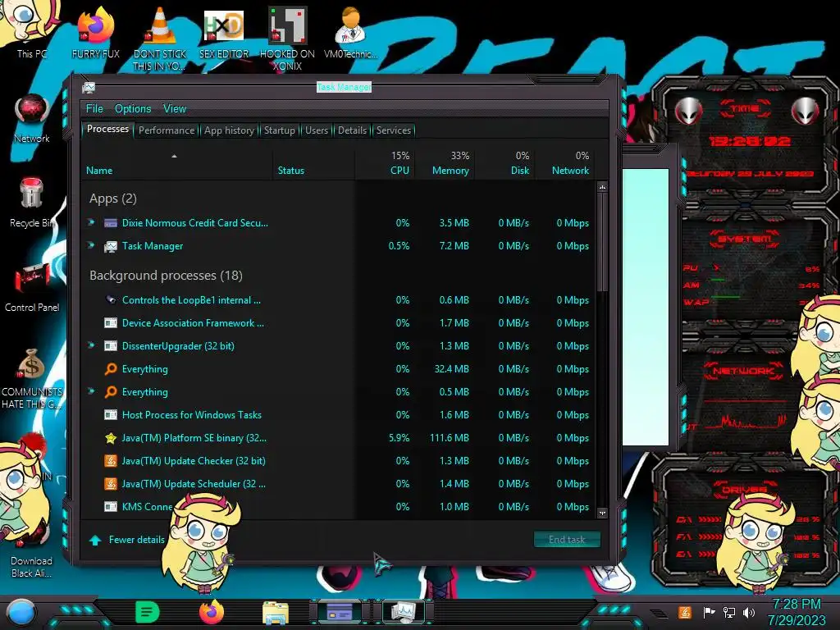Sort by the Disk column header
This screenshot has width=840, height=630.
click(504, 163)
